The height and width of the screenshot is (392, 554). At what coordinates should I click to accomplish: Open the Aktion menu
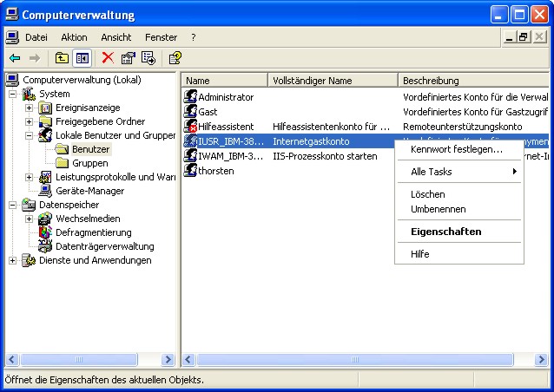click(74, 37)
